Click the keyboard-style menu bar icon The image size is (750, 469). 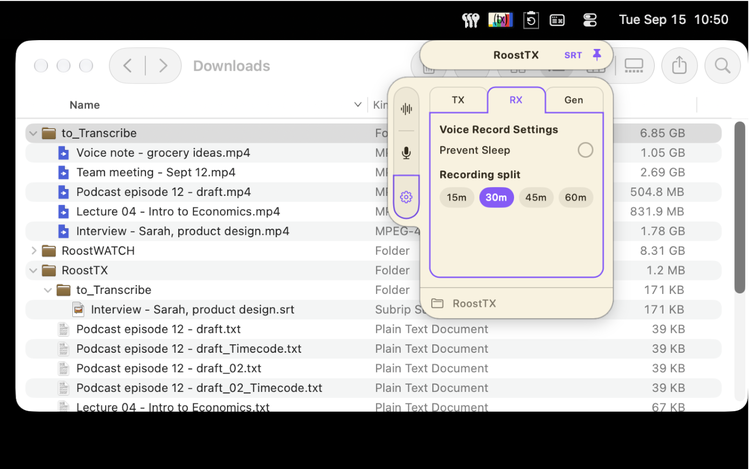point(557,20)
